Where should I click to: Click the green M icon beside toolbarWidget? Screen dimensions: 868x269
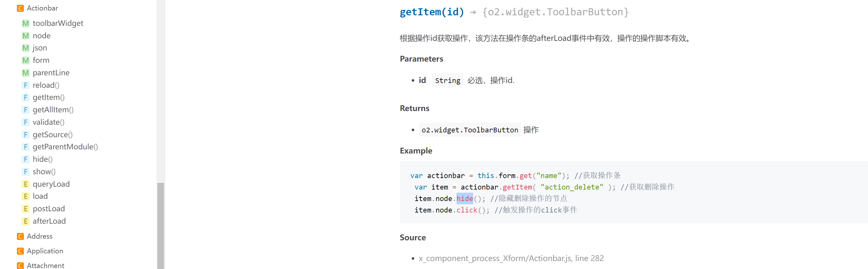(25, 23)
